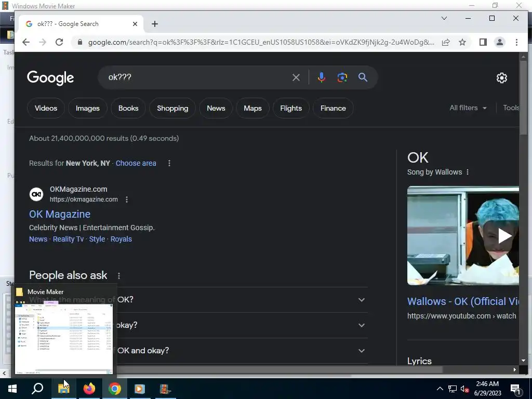Viewport: 532px width, 399px height.
Task: Filter results by Maps
Action: click(x=252, y=108)
